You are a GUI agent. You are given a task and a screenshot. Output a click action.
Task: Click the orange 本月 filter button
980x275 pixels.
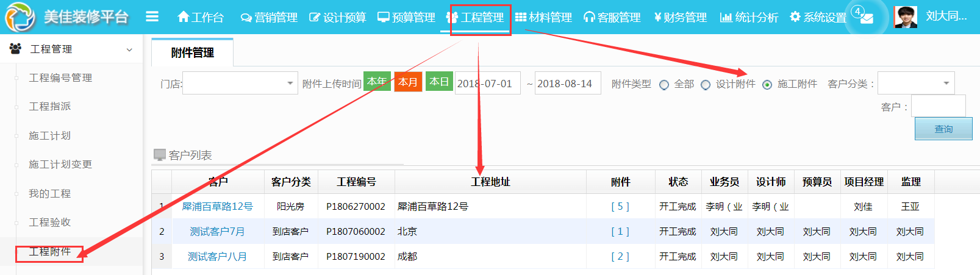(408, 82)
